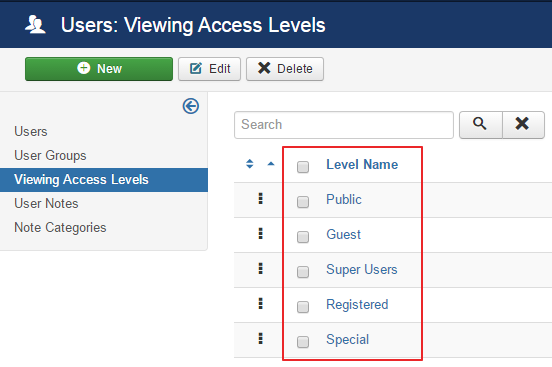Click the ascending sort triangle icon
Screen dimensions: 552x367
point(271,163)
